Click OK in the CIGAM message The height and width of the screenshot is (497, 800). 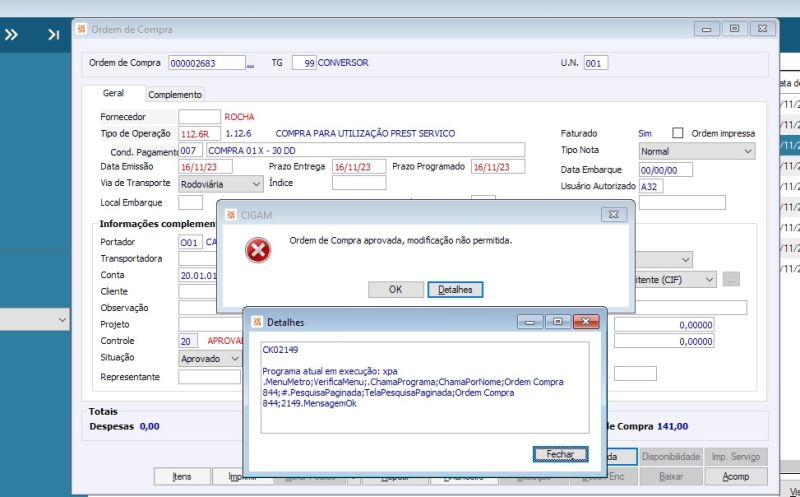coord(395,289)
